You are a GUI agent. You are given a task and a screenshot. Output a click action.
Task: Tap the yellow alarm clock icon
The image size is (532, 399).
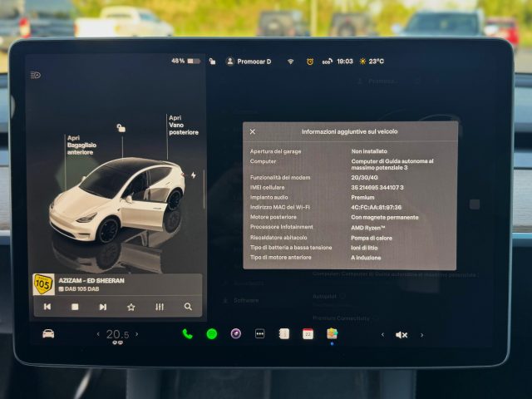point(310,62)
